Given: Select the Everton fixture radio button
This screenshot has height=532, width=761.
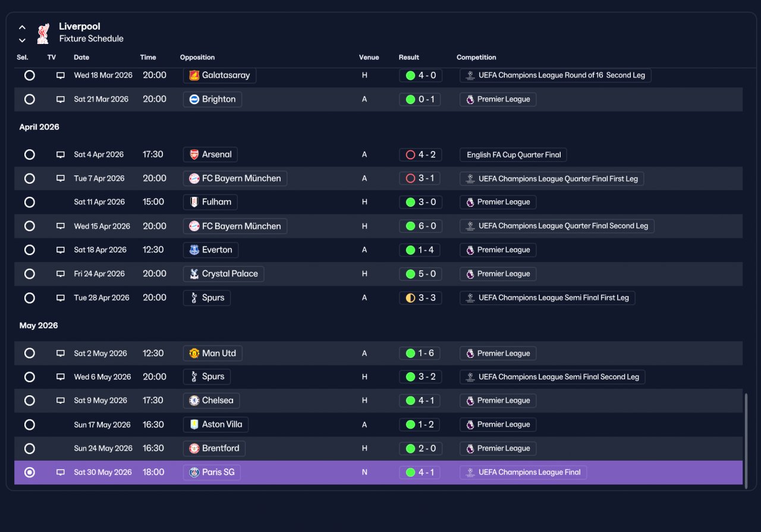Looking at the screenshot, I should coord(29,250).
